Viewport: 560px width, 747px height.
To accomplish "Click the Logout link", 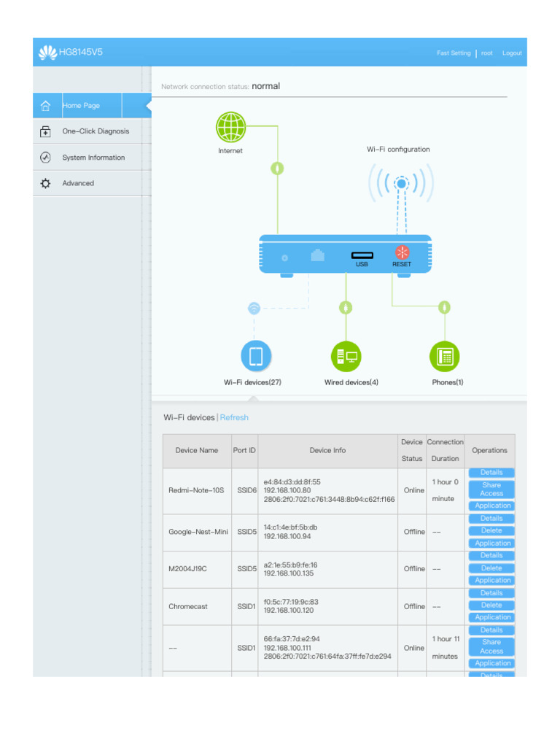I will [512, 53].
